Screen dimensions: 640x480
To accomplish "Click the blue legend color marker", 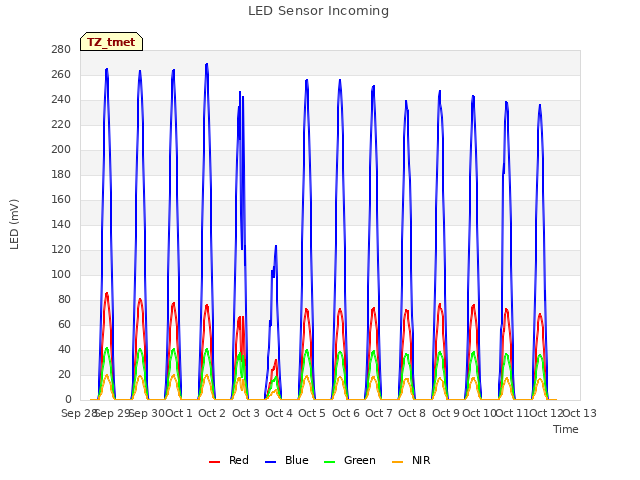I will [x=271, y=462].
